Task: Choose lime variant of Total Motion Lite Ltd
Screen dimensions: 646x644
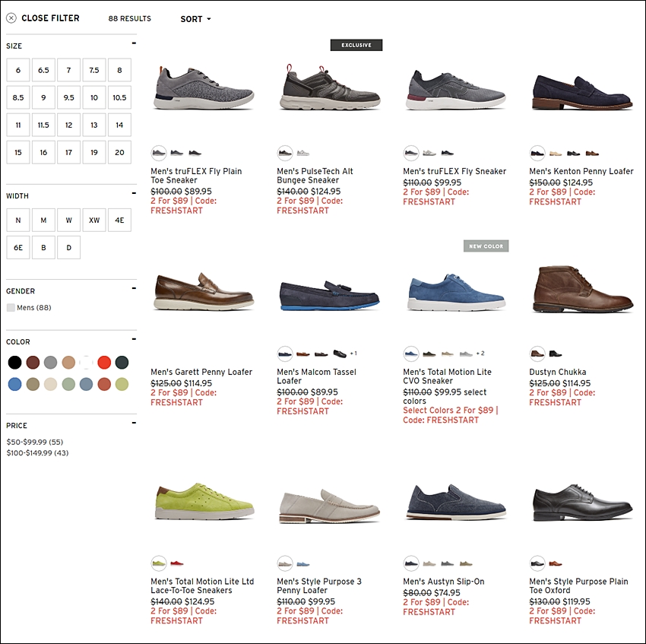Action: pos(159,563)
